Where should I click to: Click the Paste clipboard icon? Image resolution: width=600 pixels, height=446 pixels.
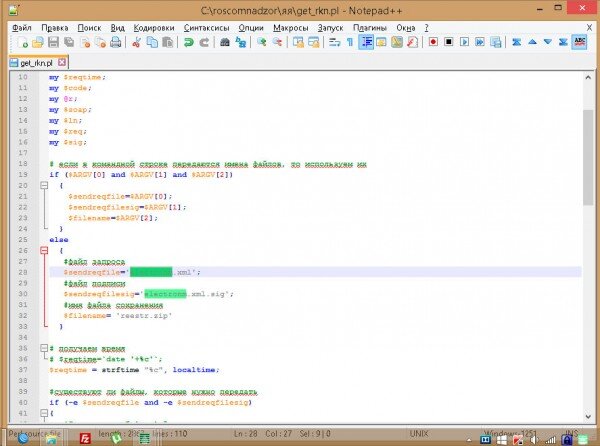pyautogui.click(x=168, y=42)
